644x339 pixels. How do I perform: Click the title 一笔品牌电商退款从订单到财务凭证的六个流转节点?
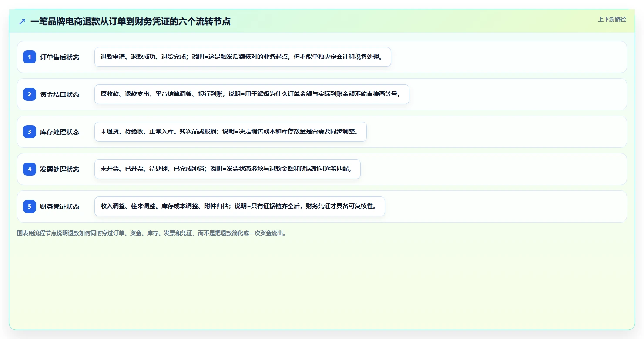click(x=131, y=21)
